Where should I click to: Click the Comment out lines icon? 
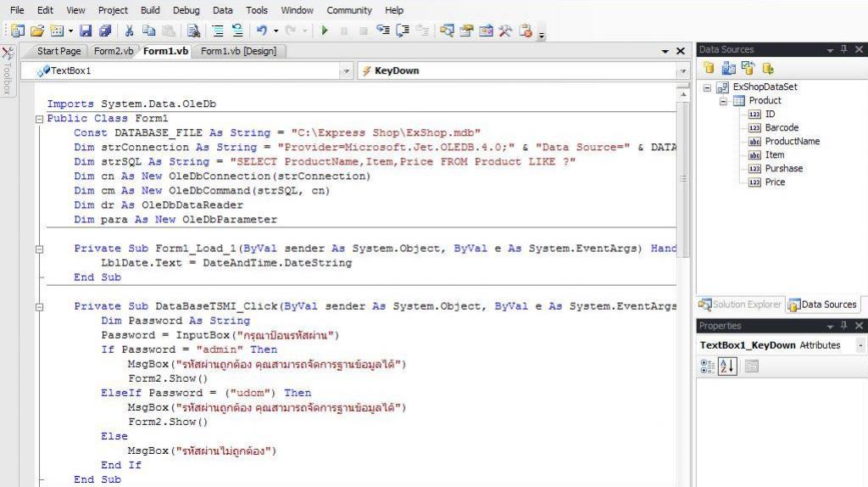point(216,31)
